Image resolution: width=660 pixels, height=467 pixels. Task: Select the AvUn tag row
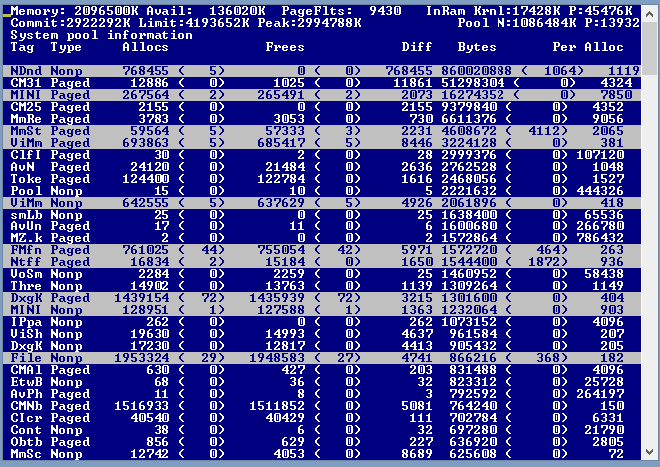pos(322,226)
